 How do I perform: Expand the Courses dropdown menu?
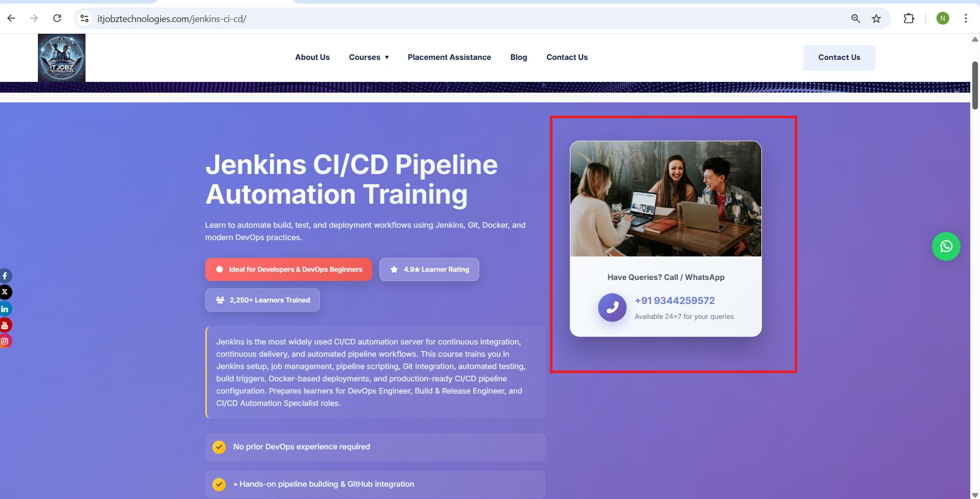point(369,57)
